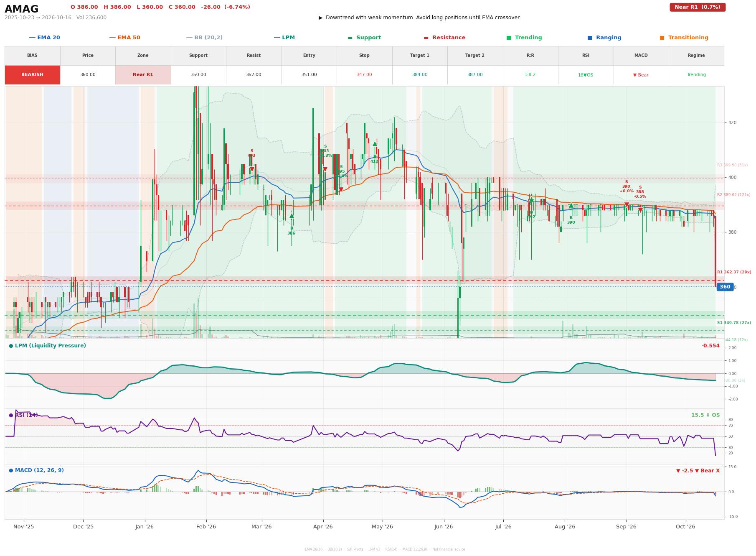Click the Target 1 column header

pos(420,56)
